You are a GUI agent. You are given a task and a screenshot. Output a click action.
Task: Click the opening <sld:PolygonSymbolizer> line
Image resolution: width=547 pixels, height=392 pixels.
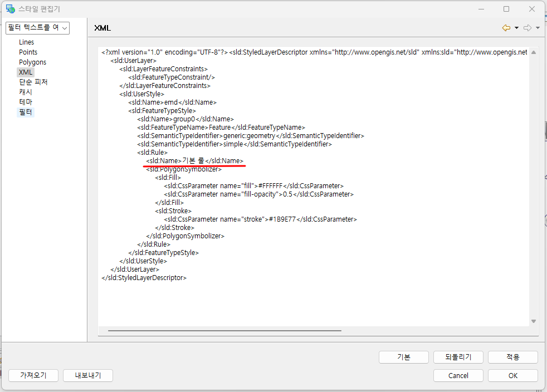184,169
